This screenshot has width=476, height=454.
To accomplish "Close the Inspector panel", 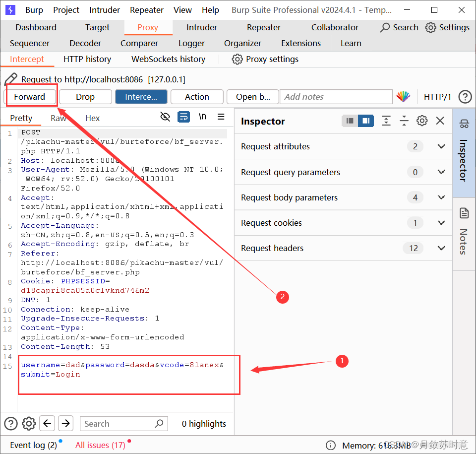I will (440, 121).
